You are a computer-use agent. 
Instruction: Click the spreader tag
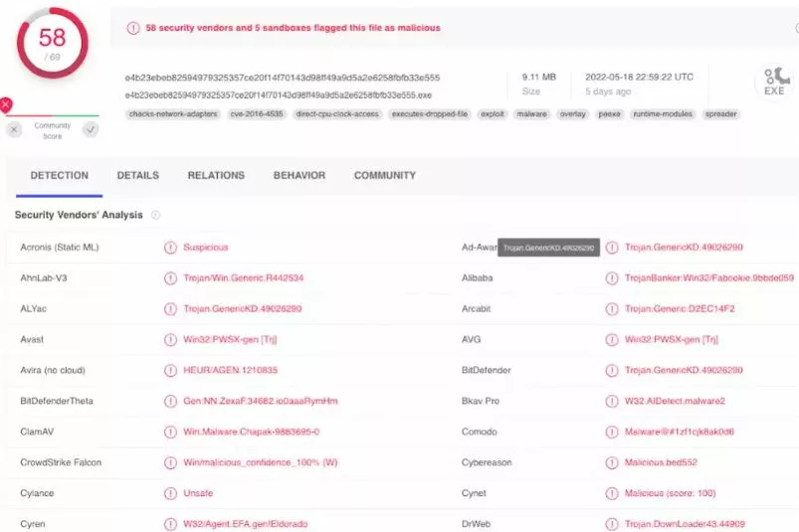[x=721, y=114]
